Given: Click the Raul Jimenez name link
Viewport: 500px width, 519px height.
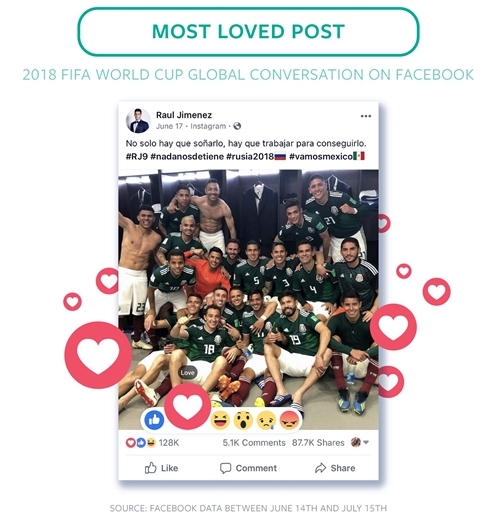Looking at the screenshot, I should point(184,115).
